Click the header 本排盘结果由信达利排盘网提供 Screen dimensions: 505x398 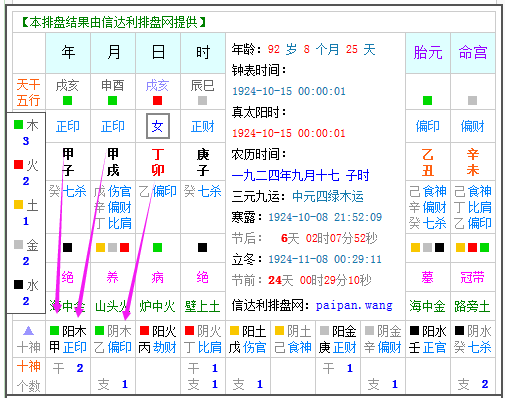click(x=114, y=22)
